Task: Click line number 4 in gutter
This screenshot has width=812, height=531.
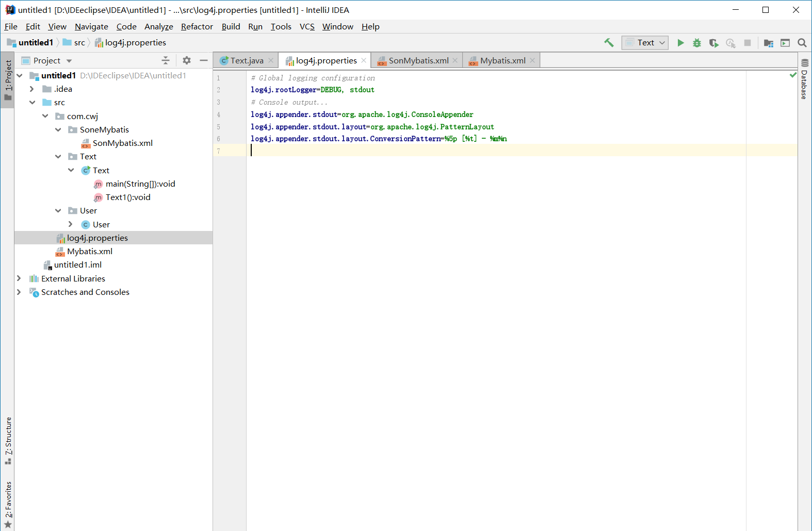Action: coord(218,114)
